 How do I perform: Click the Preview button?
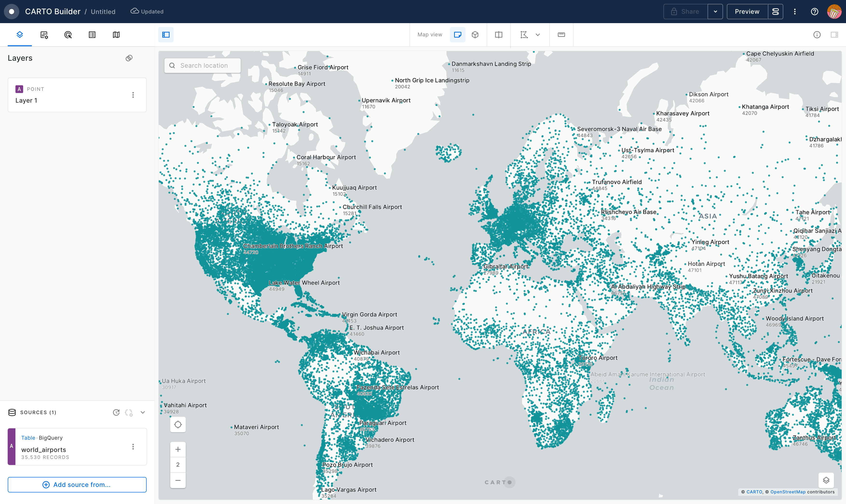[x=747, y=12]
